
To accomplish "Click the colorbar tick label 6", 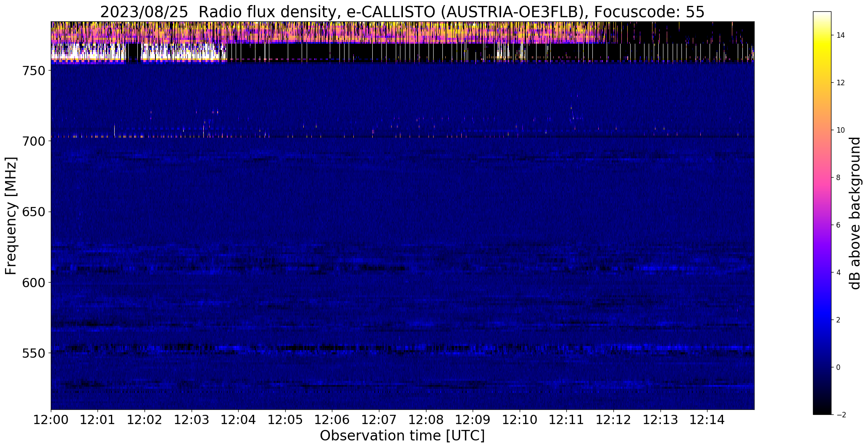I will (x=839, y=225).
